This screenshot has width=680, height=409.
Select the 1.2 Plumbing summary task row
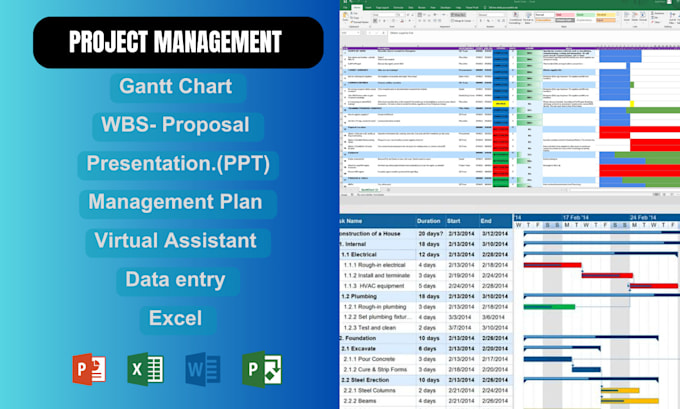(x=426, y=297)
